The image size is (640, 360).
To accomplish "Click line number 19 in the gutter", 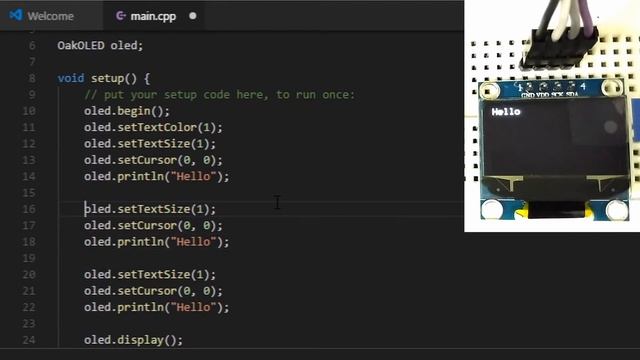I will click(29, 258).
